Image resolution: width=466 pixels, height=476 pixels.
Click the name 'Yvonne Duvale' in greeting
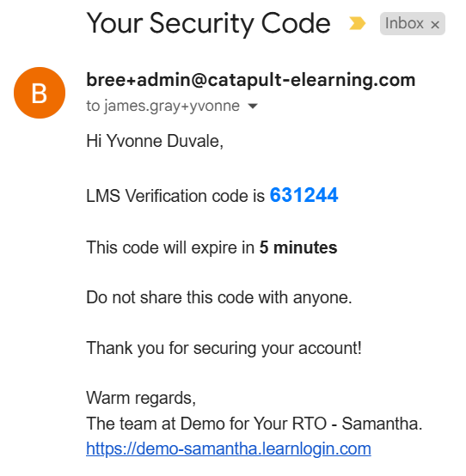coord(165,141)
